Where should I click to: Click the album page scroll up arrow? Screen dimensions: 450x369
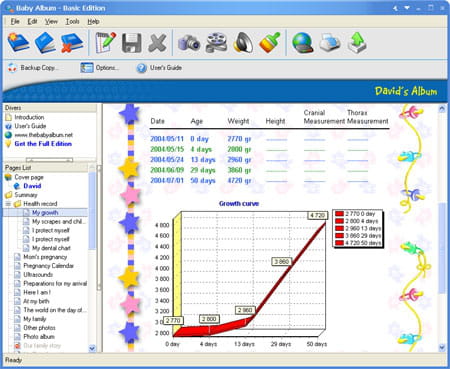(x=442, y=109)
